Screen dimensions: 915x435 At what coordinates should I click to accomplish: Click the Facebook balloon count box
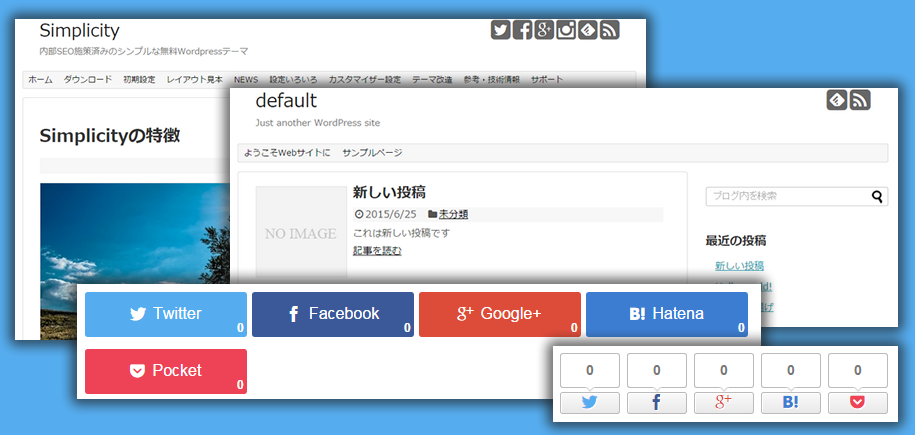pos(656,370)
